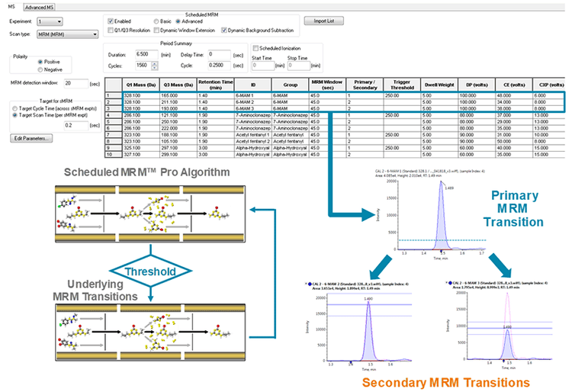Image resolution: width=572 pixels, height=392 pixels.
Task: Select Target Cycle Time radio option
Action: (x=15, y=109)
